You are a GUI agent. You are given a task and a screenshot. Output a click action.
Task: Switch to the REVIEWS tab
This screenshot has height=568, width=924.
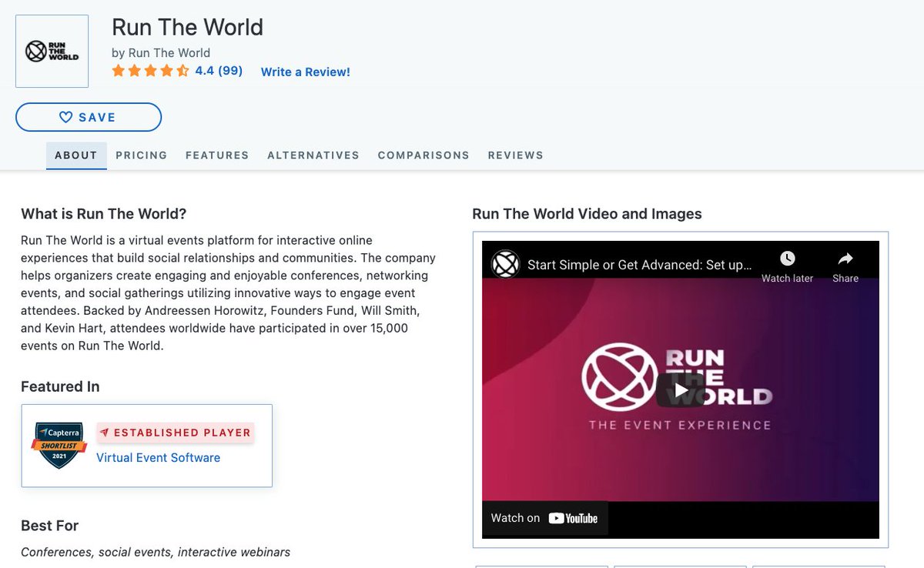coord(516,155)
